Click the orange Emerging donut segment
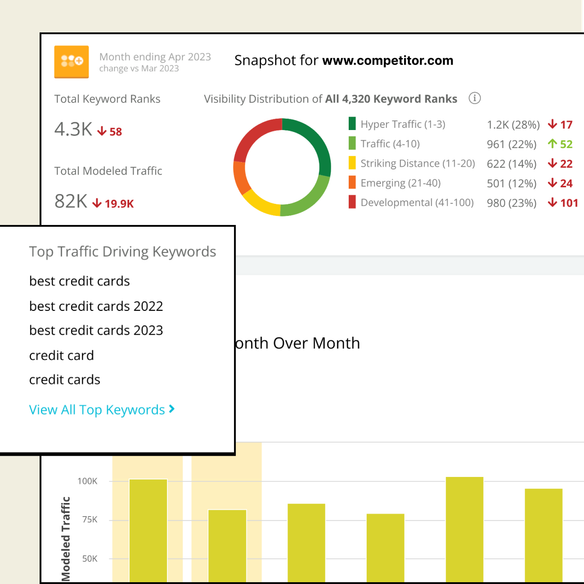 tap(240, 177)
